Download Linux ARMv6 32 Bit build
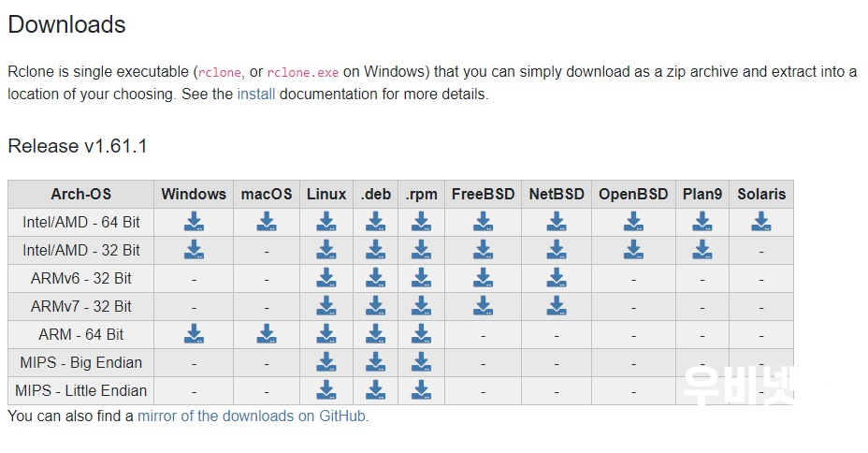 [x=326, y=277]
